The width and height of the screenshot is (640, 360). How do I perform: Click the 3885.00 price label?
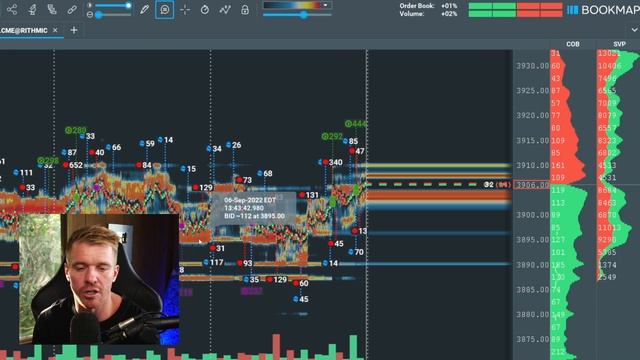532,290
